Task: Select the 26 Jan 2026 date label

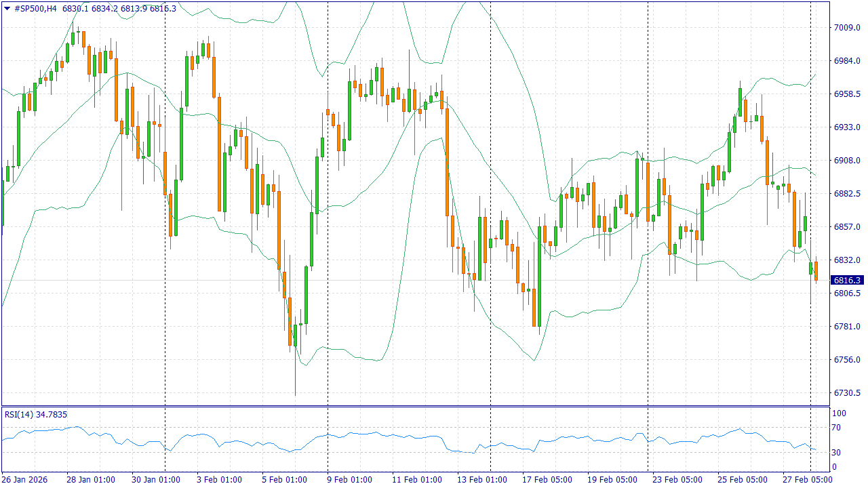Action: coord(24,480)
